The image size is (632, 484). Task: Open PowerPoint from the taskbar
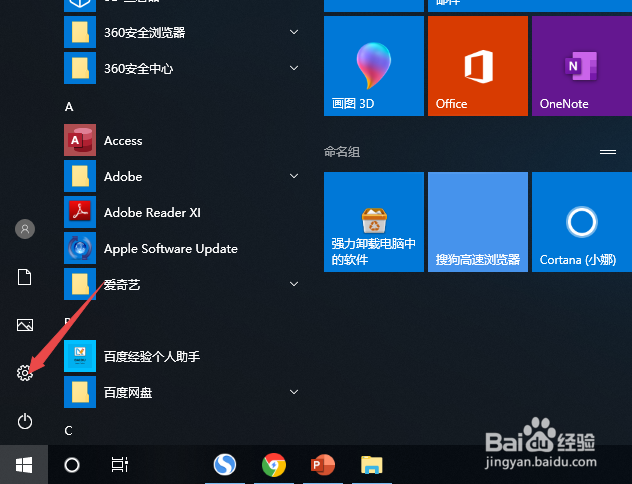pyautogui.click(x=322, y=465)
